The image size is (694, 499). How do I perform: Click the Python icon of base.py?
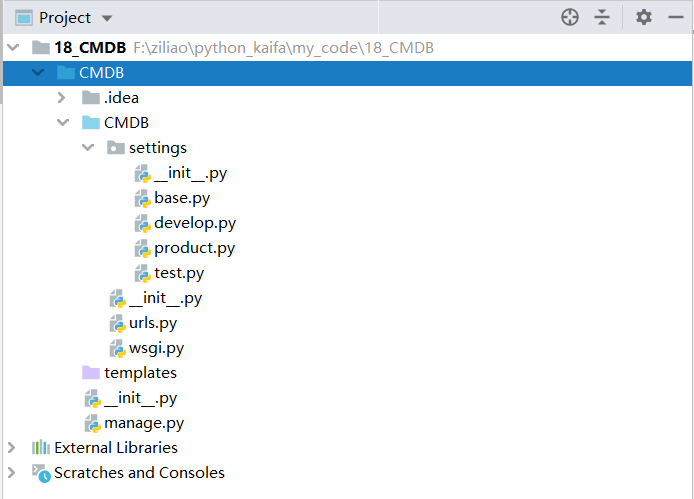[143, 198]
